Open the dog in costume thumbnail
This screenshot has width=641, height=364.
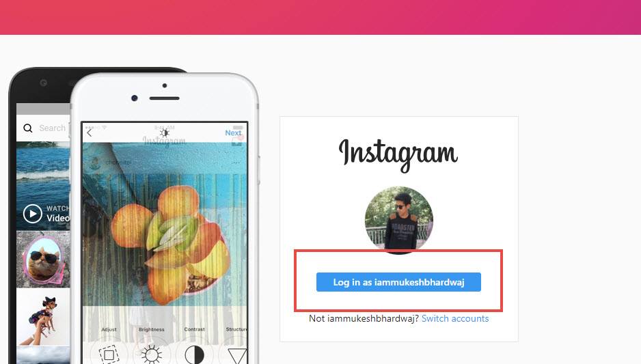(43, 317)
